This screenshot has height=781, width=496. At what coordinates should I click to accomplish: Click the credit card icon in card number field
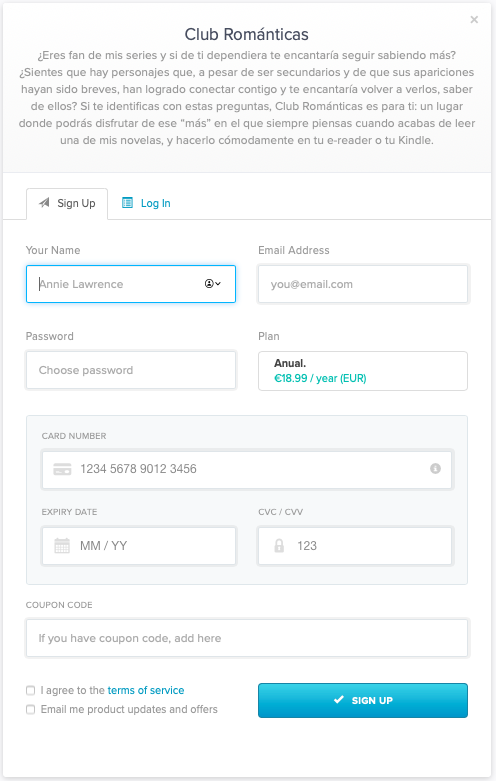[x=62, y=469]
